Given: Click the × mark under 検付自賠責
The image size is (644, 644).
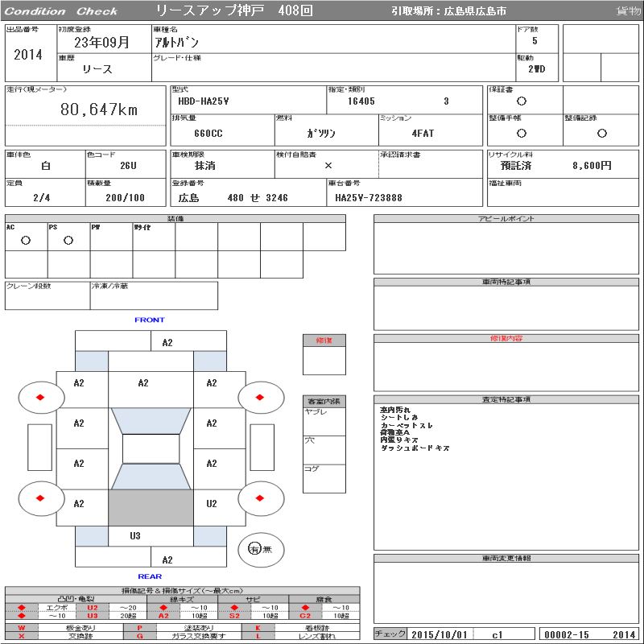Looking at the screenshot, I should (x=327, y=165).
